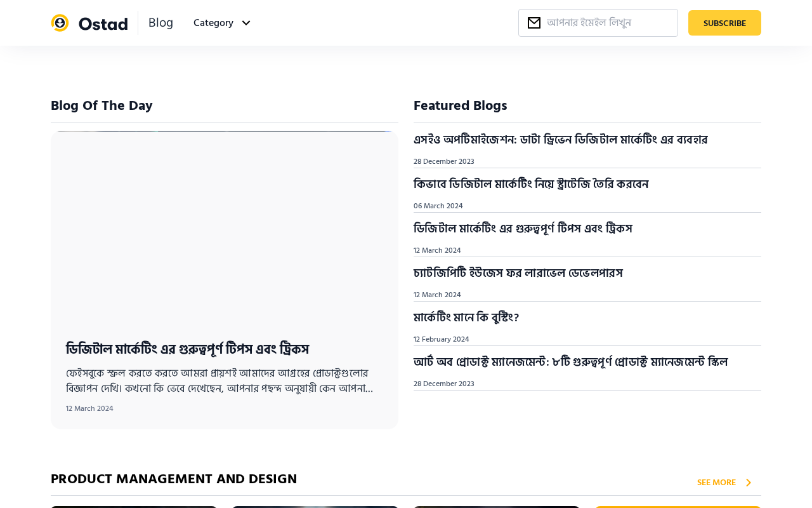Viewport: 812px width, 508px height.
Task: Go to the Blog page link
Action: click(x=160, y=23)
